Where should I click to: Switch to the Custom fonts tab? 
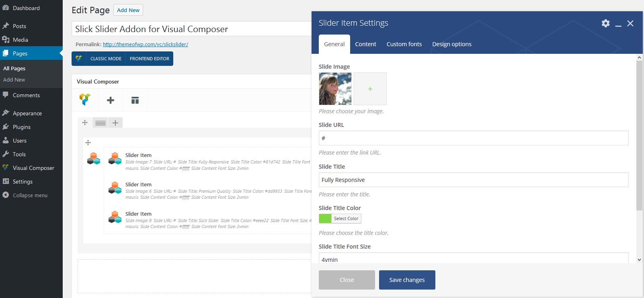(404, 44)
